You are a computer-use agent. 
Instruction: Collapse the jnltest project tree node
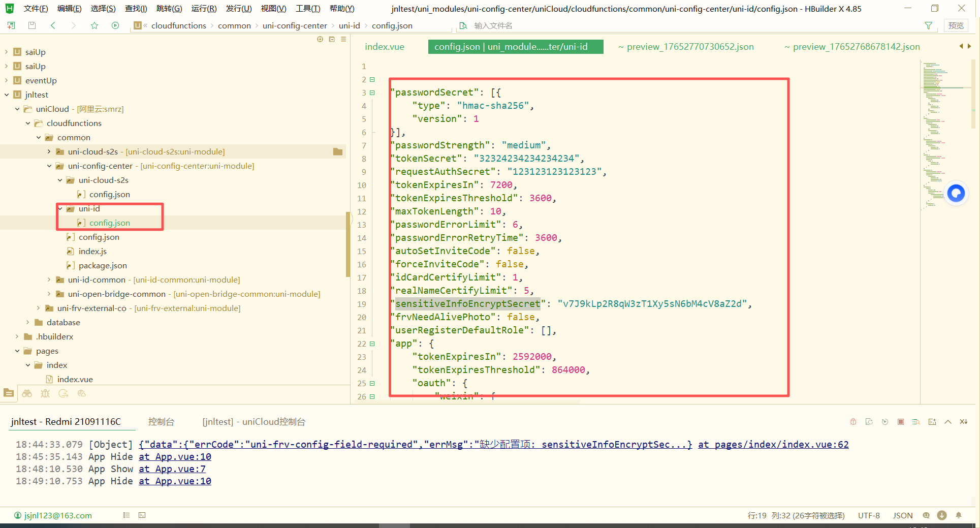coord(7,95)
